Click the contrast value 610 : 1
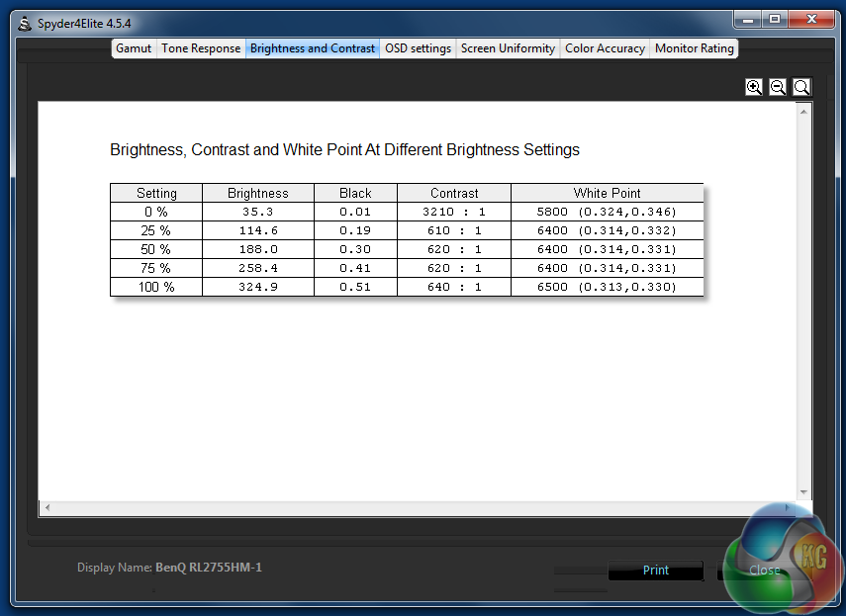846x616 pixels. point(454,230)
